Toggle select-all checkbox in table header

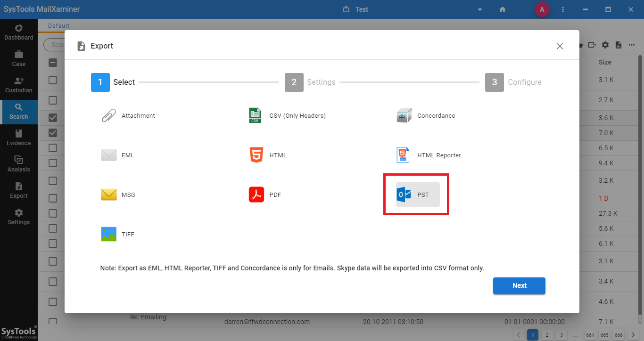[x=53, y=62]
